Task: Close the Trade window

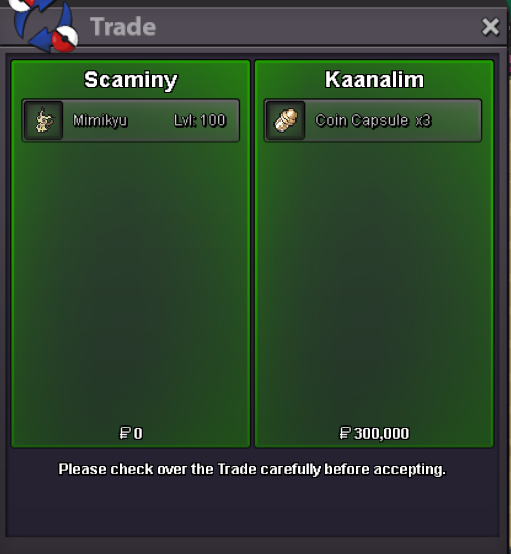Action: pyautogui.click(x=490, y=27)
